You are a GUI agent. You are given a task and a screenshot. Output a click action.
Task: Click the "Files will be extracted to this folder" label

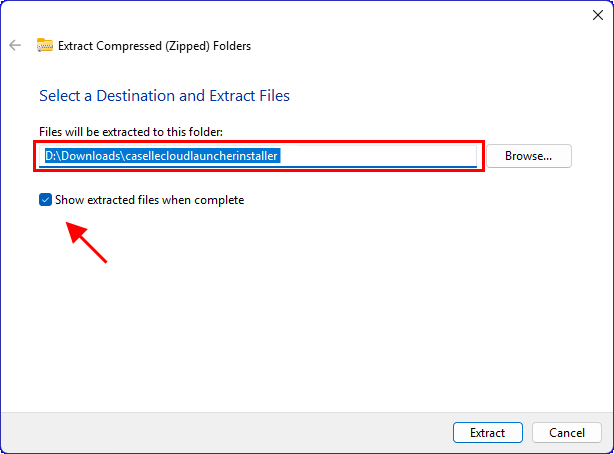point(130,132)
